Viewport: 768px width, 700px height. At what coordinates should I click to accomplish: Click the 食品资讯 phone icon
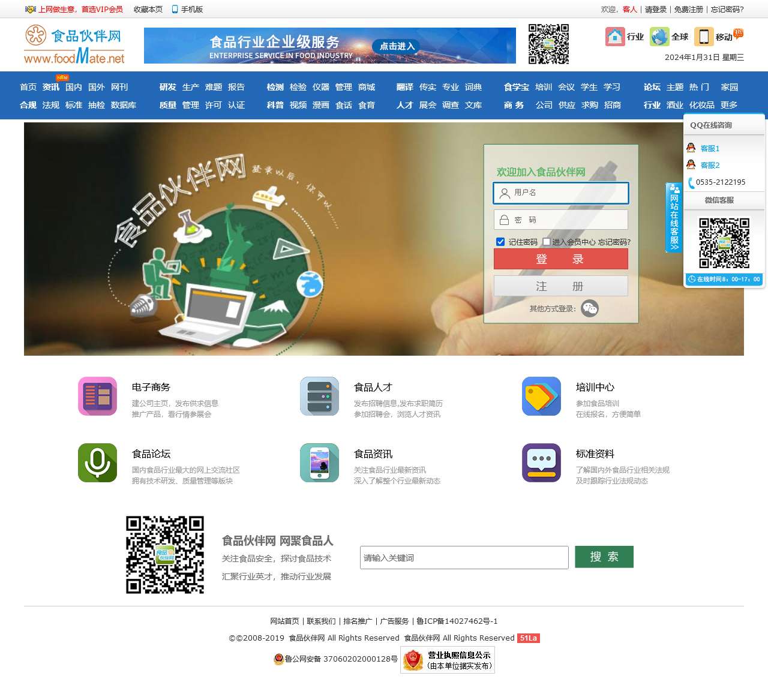[319, 462]
